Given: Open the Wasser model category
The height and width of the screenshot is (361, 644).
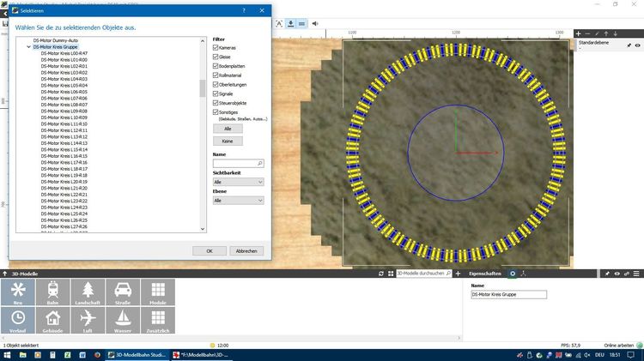Looking at the screenshot, I should click(x=123, y=320).
